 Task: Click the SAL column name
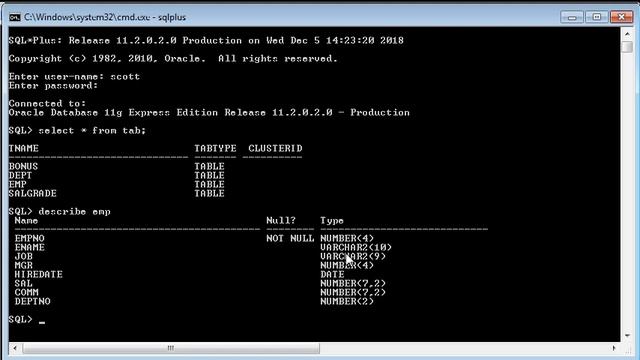tap(24, 283)
